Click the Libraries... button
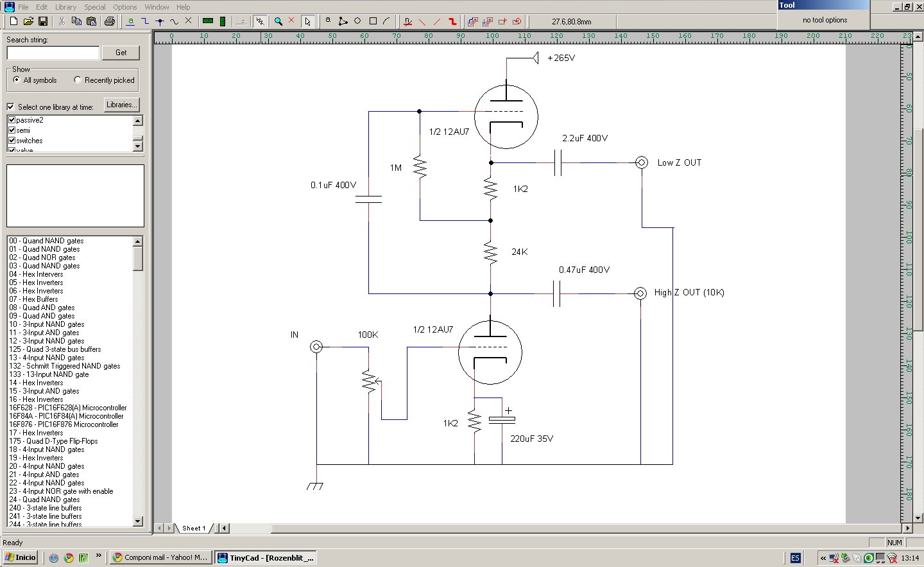 (x=121, y=105)
